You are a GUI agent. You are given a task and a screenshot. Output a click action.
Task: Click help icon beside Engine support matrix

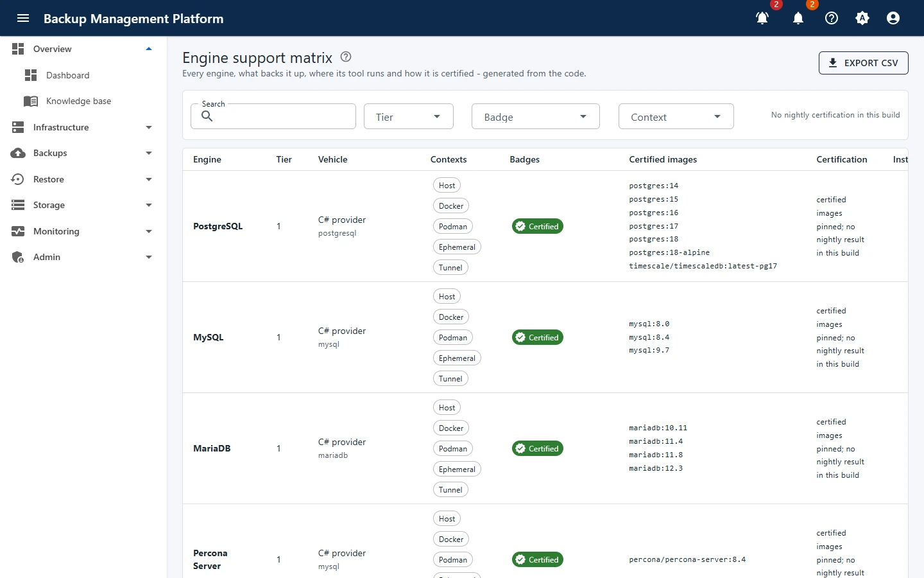tap(346, 57)
